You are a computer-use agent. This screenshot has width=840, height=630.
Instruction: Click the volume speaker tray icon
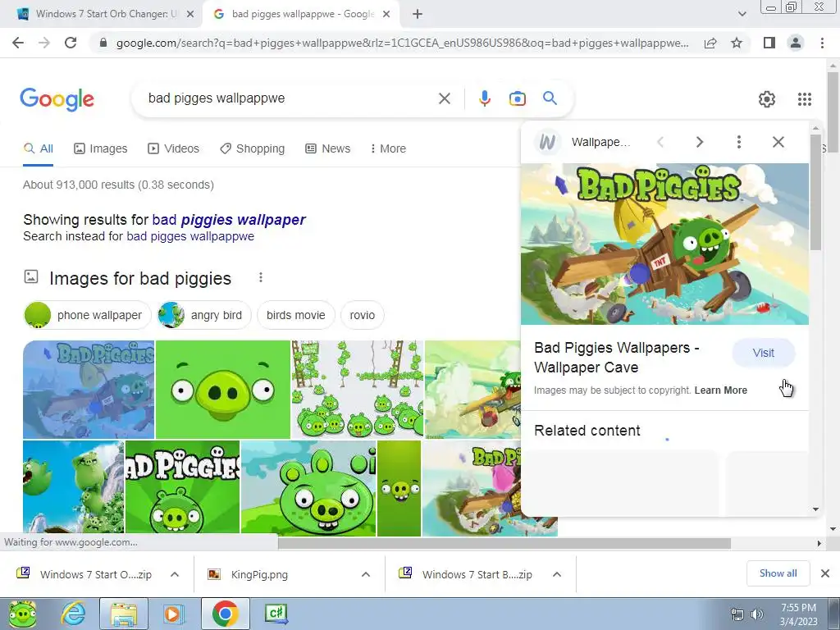point(757,614)
